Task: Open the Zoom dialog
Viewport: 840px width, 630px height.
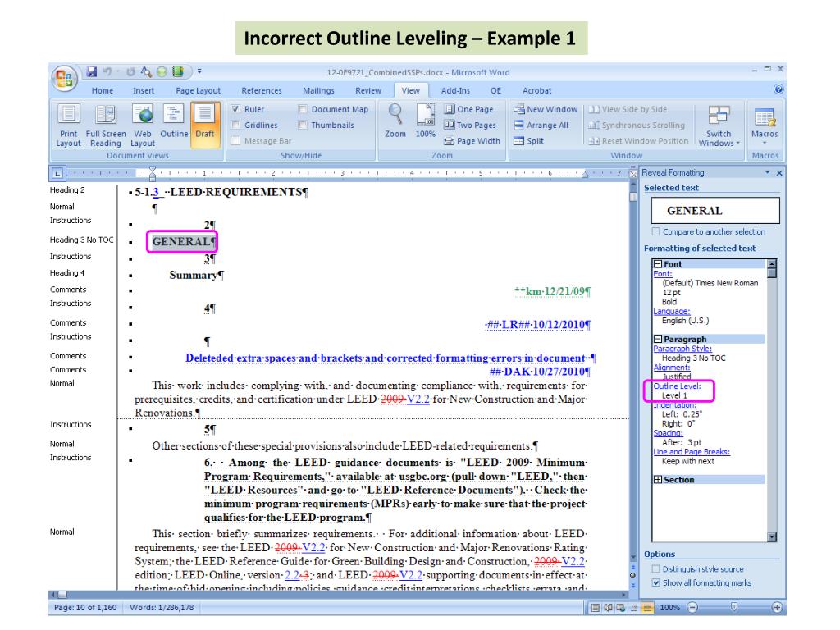Action: [x=395, y=121]
